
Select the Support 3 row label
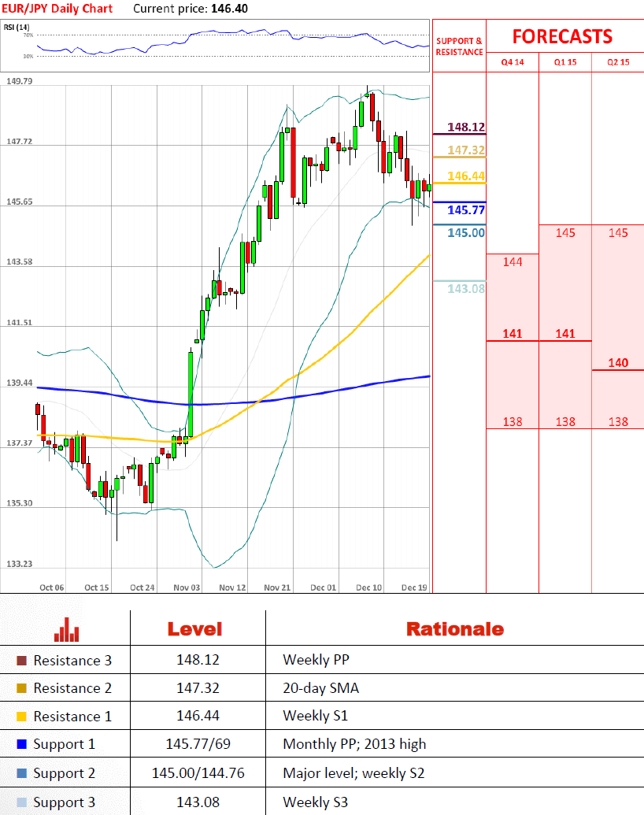tap(64, 802)
